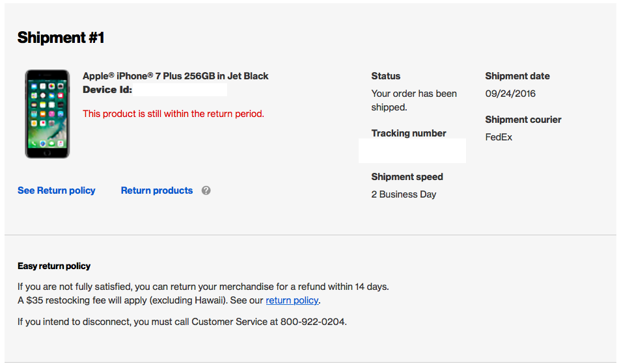Click the Status label
Viewport: 617px width, 364px height.
click(x=385, y=76)
